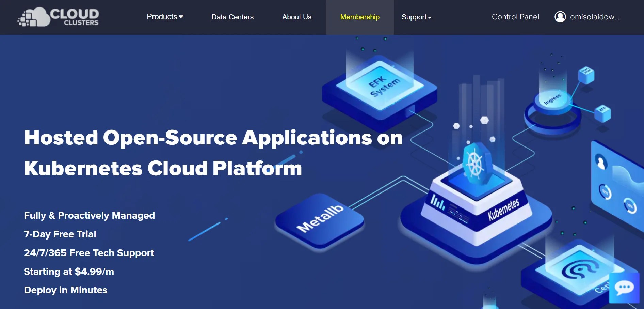644x309 pixels.
Task: Open the Data Centers page
Action: [232, 17]
